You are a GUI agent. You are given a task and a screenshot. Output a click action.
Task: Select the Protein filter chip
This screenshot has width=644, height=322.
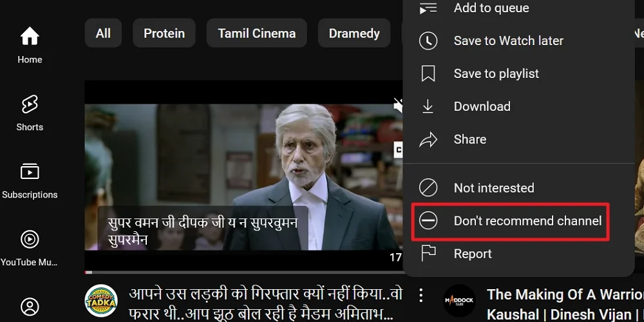point(164,33)
